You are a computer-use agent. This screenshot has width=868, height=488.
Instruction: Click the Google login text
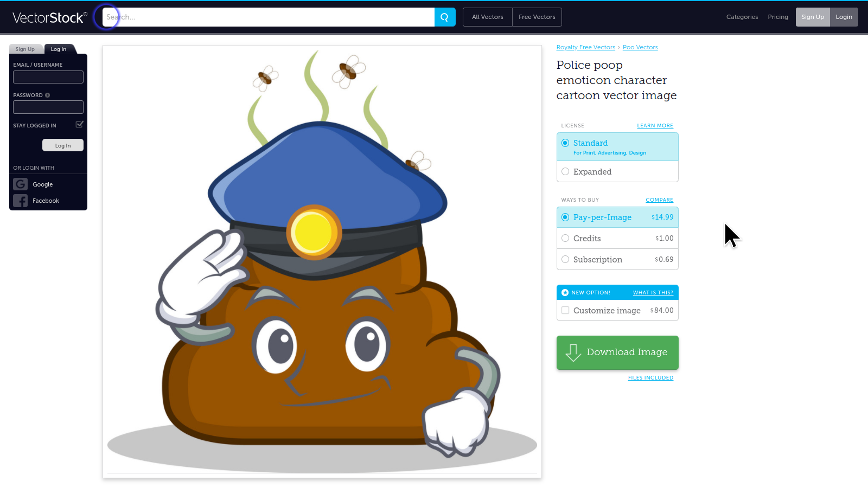(42, 185)
